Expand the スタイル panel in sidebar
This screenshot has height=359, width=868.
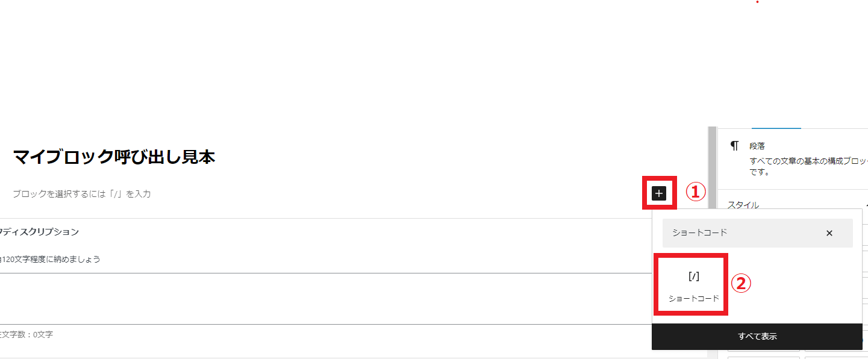pyautogui.click(x=743, y=205)
